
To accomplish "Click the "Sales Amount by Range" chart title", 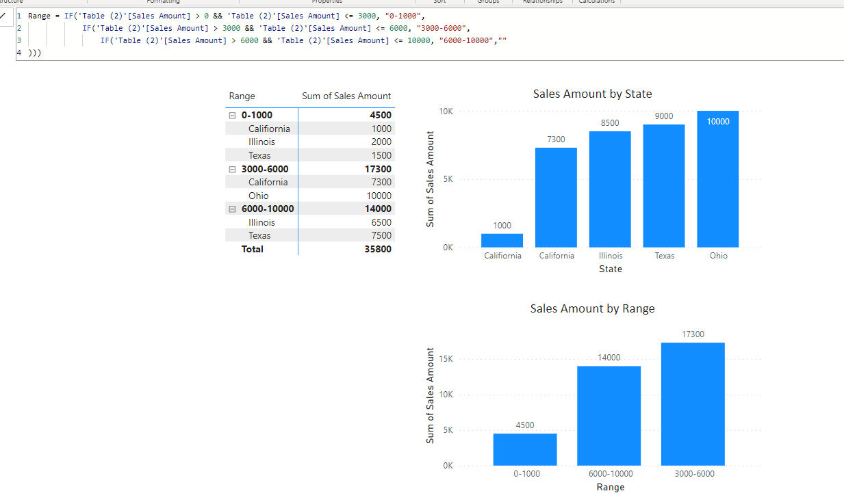I will [593, 308].
